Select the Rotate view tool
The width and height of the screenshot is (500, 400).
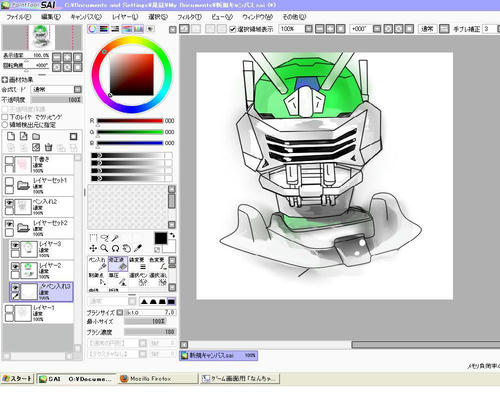click(115, 248)
